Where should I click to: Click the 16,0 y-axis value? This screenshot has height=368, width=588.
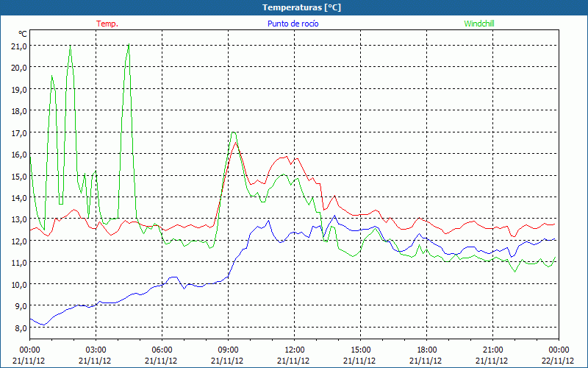[x=21, y=155]
